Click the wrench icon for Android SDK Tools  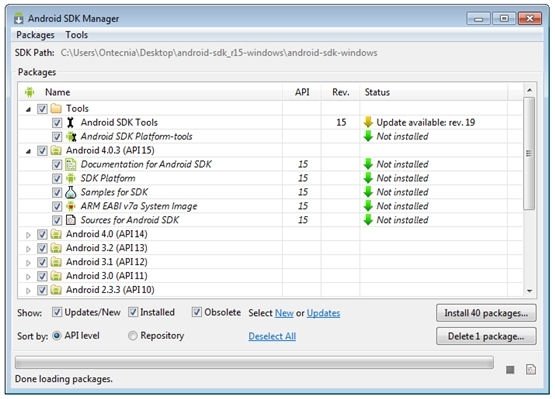pyautogui.click(x=70, y=122)
